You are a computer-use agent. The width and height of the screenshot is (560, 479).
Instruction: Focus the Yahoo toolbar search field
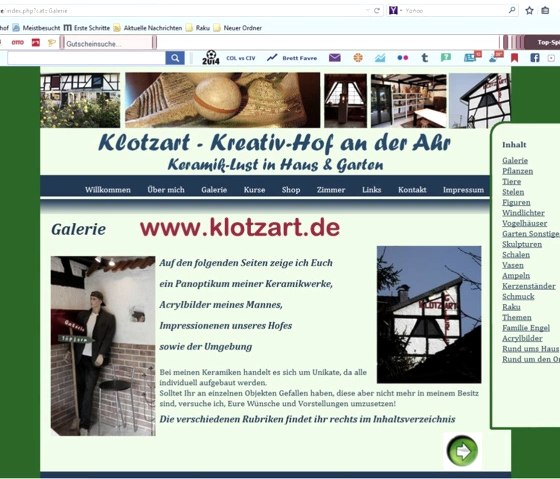(86, 58)
